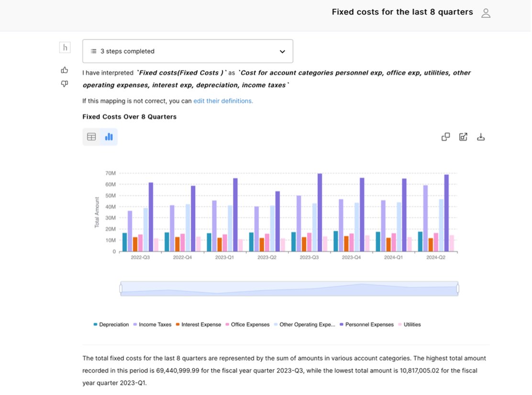Click the 2022-Q4 x-axis label
The image size is (532, 395).
pyautogui.click(x=183, y=258)
